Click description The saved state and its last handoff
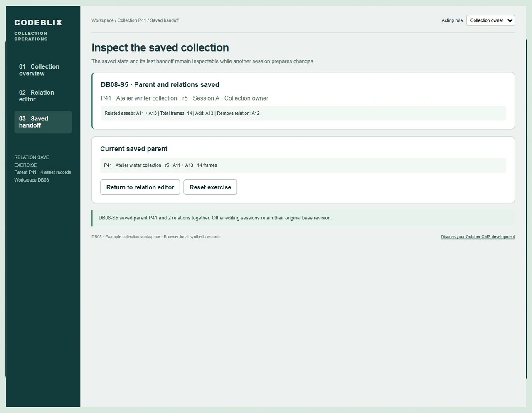Viewport: 532px width, 413px height. pos(203,61)
